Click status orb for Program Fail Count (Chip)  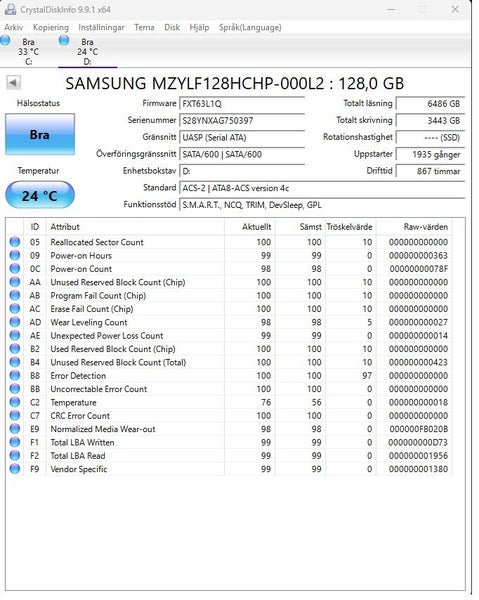coord(15,295)
